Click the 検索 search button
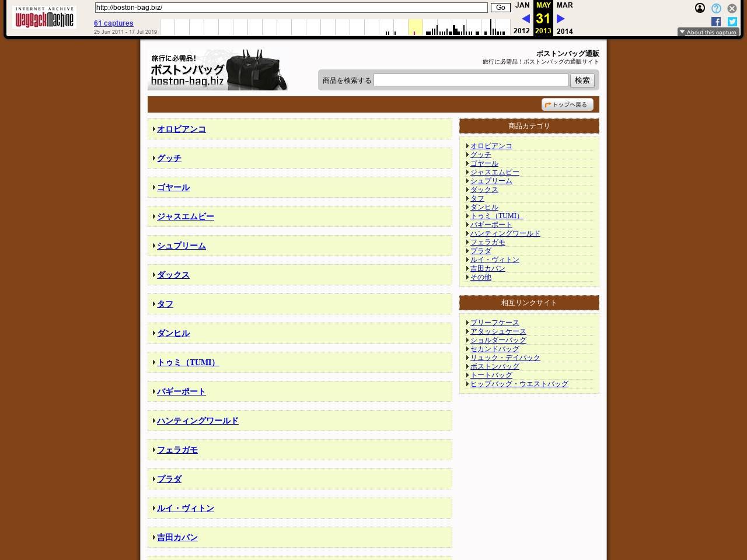 [582, 80]
